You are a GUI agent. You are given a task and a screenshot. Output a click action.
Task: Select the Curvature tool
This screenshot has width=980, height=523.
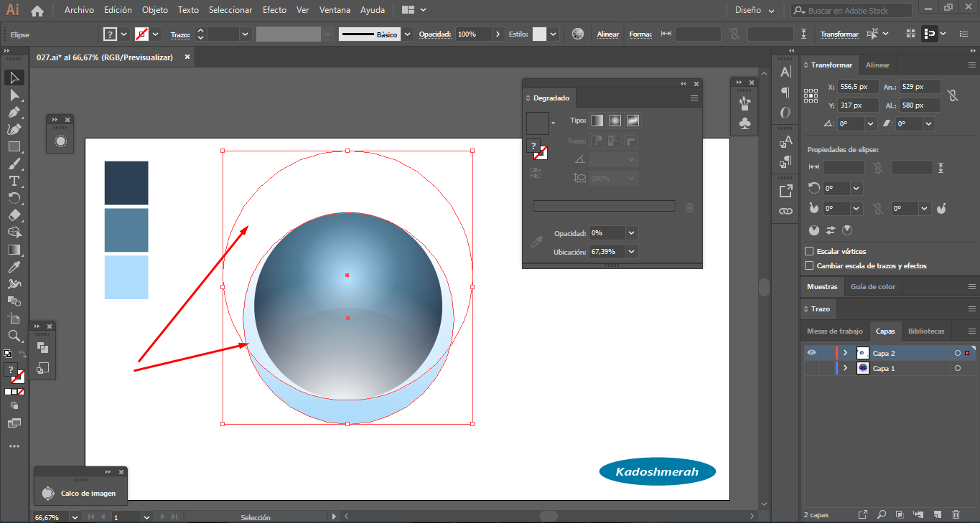[14, 129]
